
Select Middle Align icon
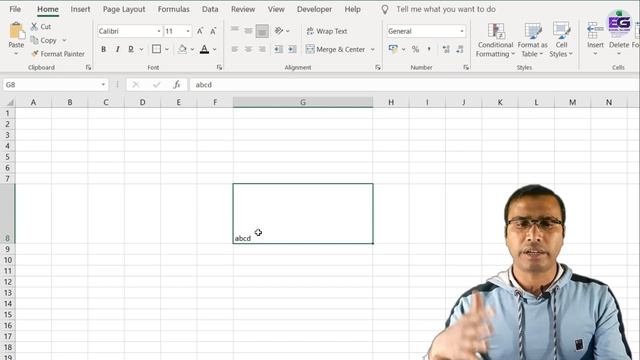pyautogui.click(x=248, y=31)
